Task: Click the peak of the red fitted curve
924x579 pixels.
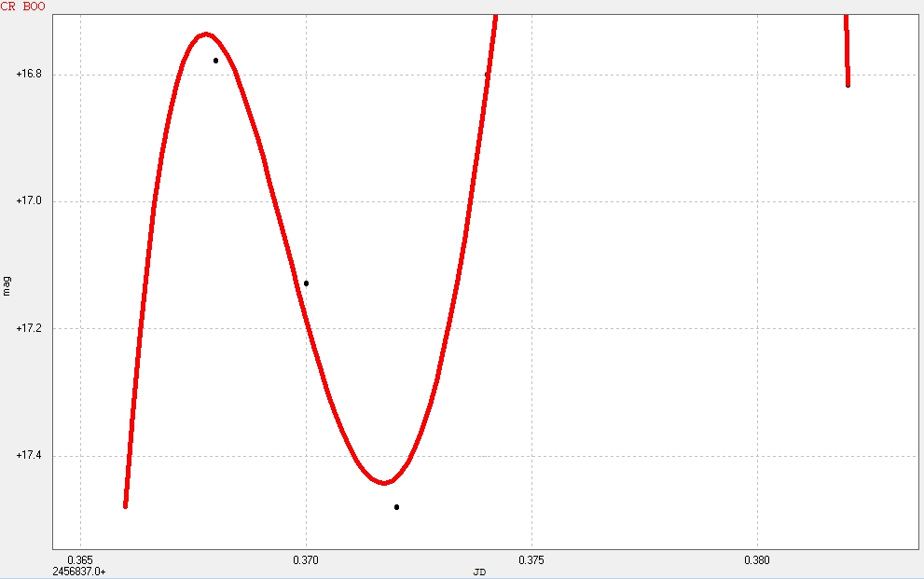Action: pos(205,34)
